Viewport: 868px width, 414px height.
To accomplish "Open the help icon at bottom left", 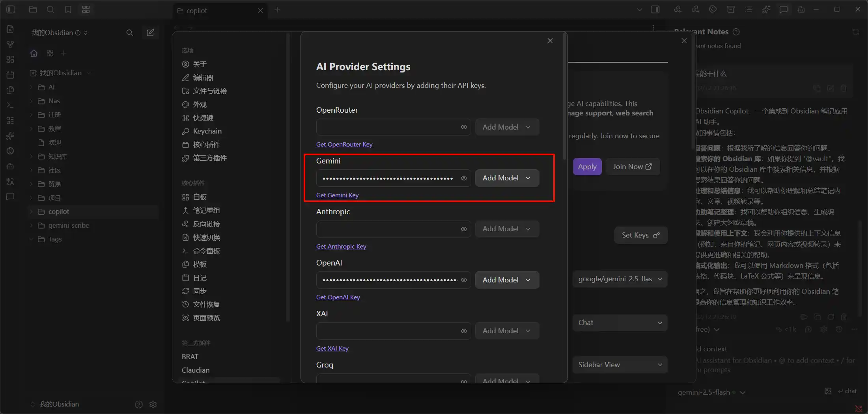I will point(138,404).
